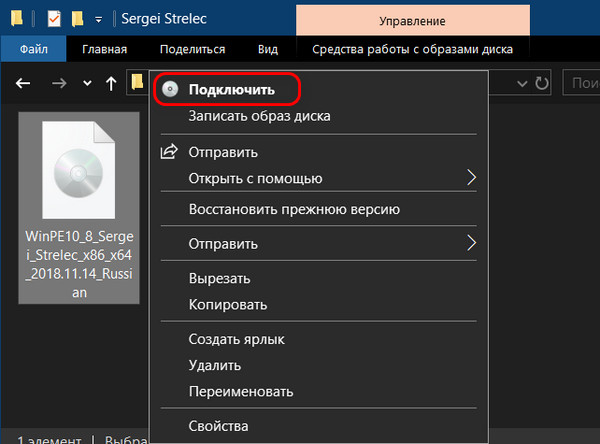Click the address bar folder icon
Image resolution: width=600 pixels, height=444 pixels.
[x=137, y=82]
